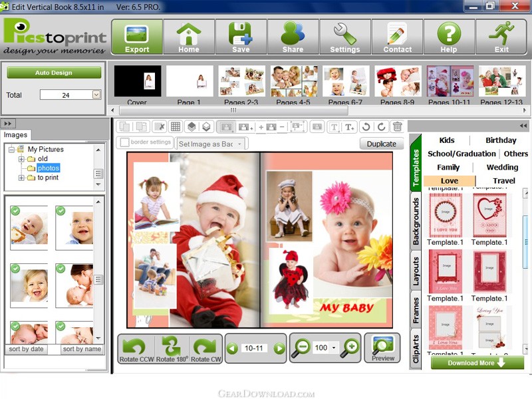
Task: Zoom in with the plus magnifier
Action: coord(350,348)
